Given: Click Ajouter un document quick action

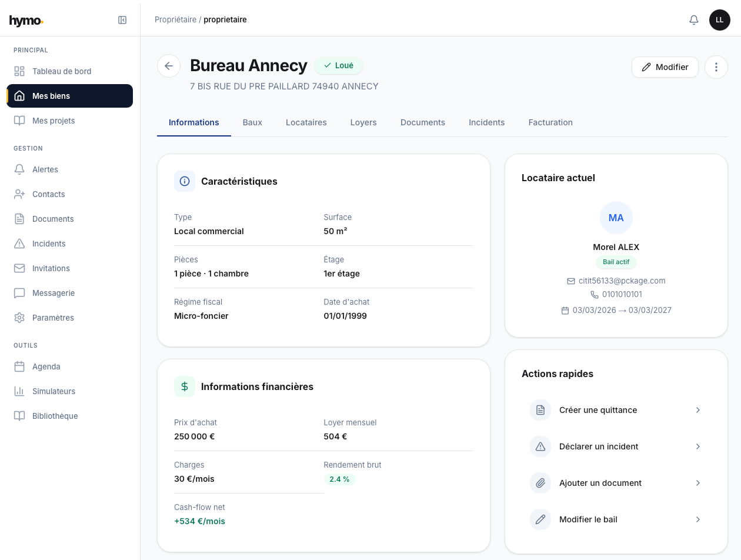Looking at the screenshot, I should coord(600,483).
